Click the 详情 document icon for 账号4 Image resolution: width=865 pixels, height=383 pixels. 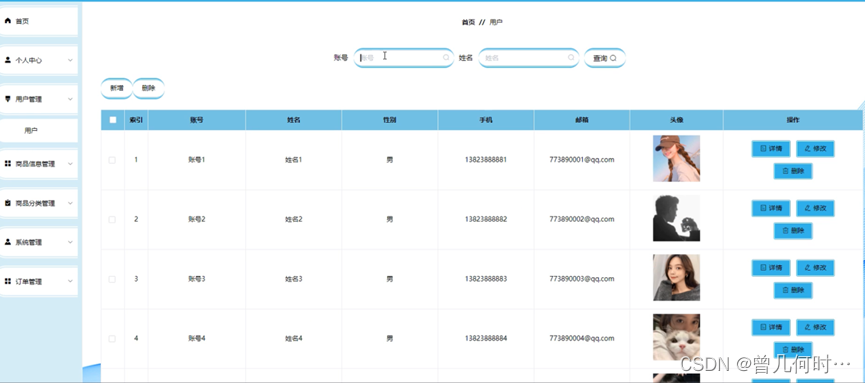[763, 327]
